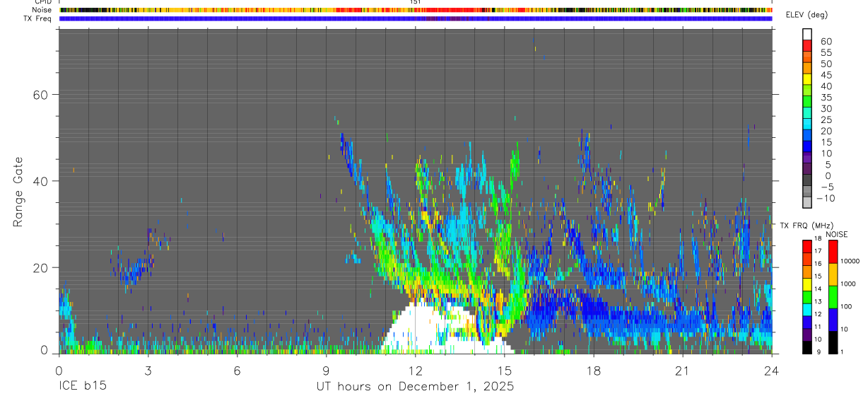This screenshot has width=868, height=401.
Task: Click the yellow swatch in TX FRQ legend
Action: point(807,284)
